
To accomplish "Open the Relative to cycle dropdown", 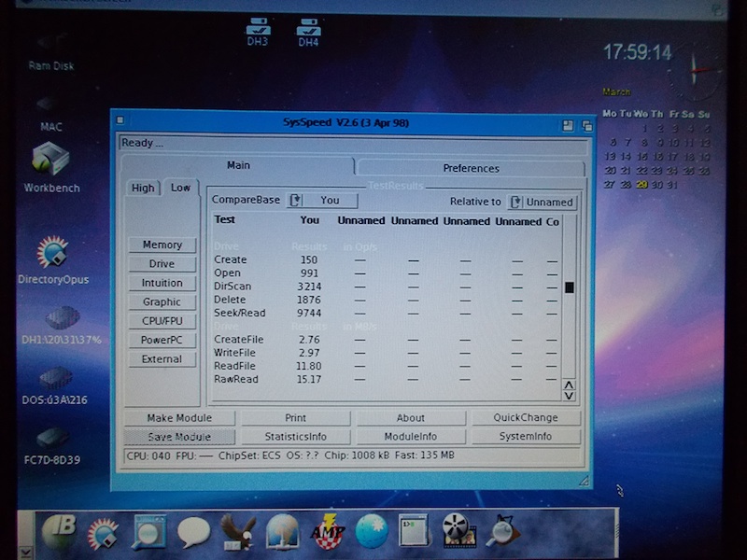I will [541, 202].
